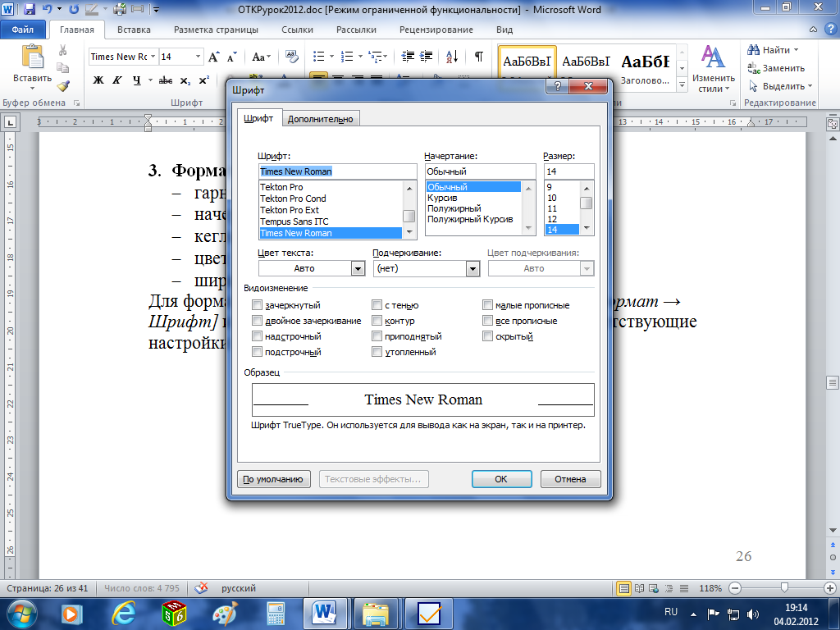
Task: Enable the утопленный checkbox
Action: pyautogui.click(x=377, y=351)
